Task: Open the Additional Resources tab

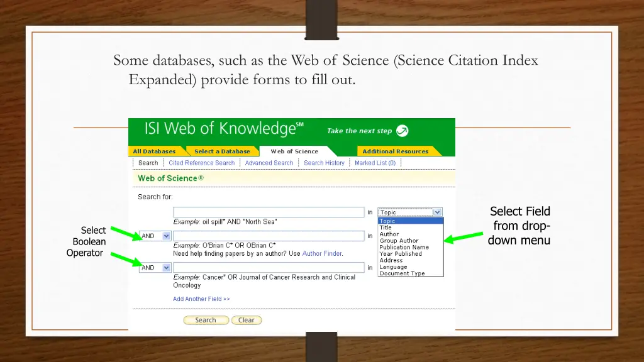Action: point(395,151)
